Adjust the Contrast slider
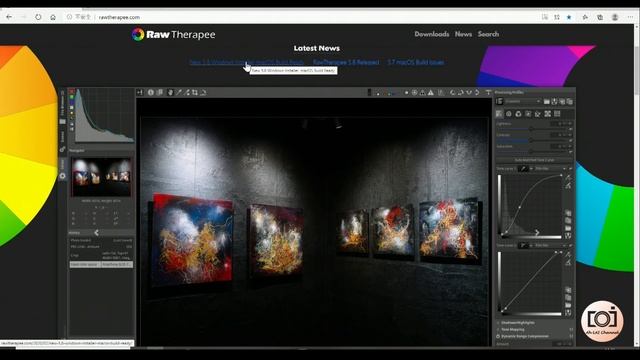Image resolution: width=640 pixels, height=360 pixels. tap(532, 140)
